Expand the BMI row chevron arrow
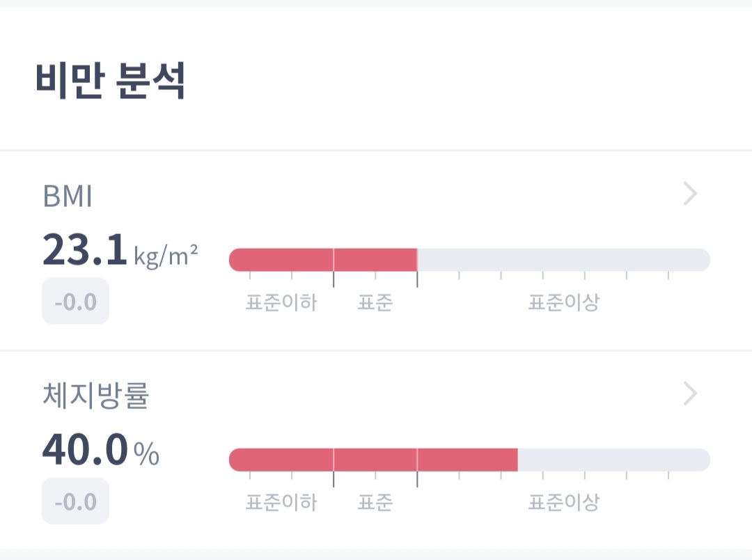The width and height of the screenshot is (752, 560). pos(689,194)
